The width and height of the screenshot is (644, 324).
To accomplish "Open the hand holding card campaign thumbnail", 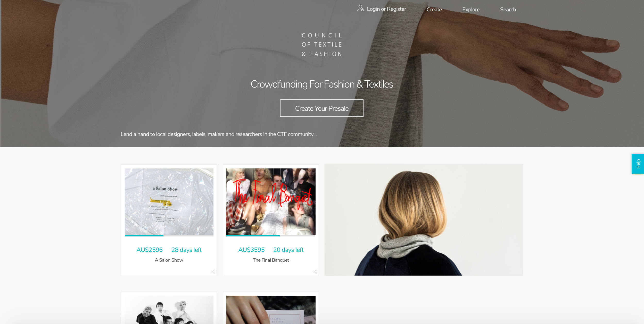I will click(x=271, y=310).
